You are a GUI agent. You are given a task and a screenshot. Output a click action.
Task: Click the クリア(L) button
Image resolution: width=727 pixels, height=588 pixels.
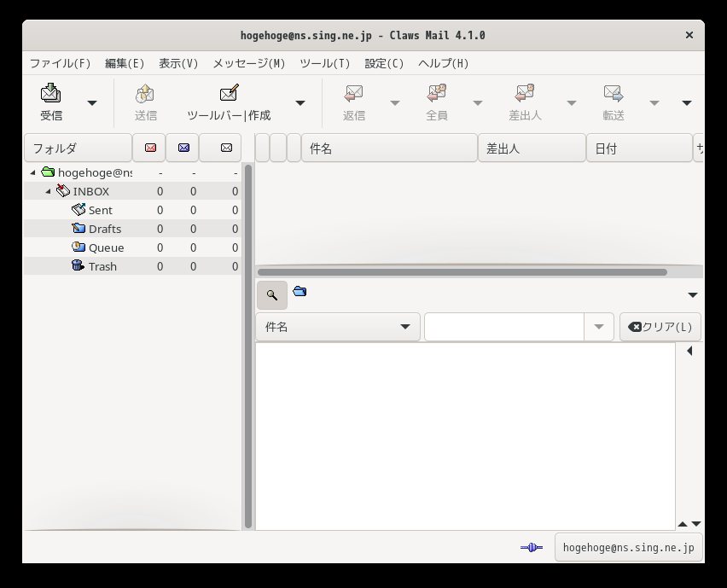[660, 327]
